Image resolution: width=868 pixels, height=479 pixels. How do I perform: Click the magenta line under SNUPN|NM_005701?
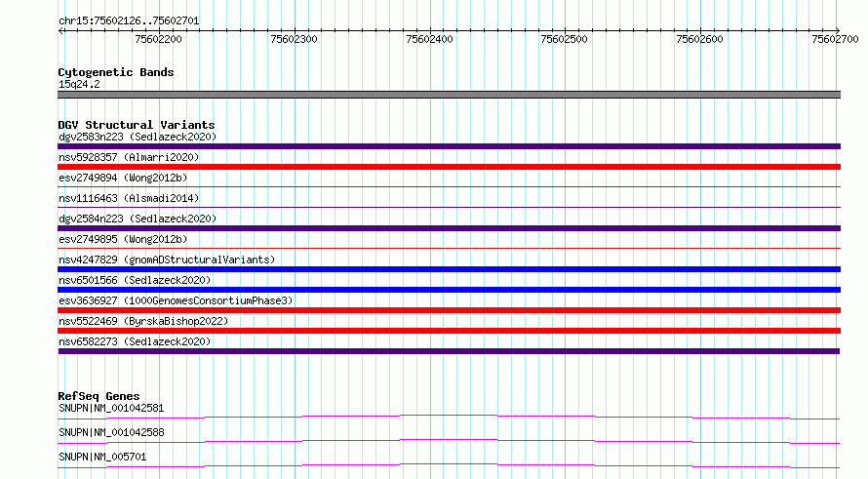[x=449, y=465]
